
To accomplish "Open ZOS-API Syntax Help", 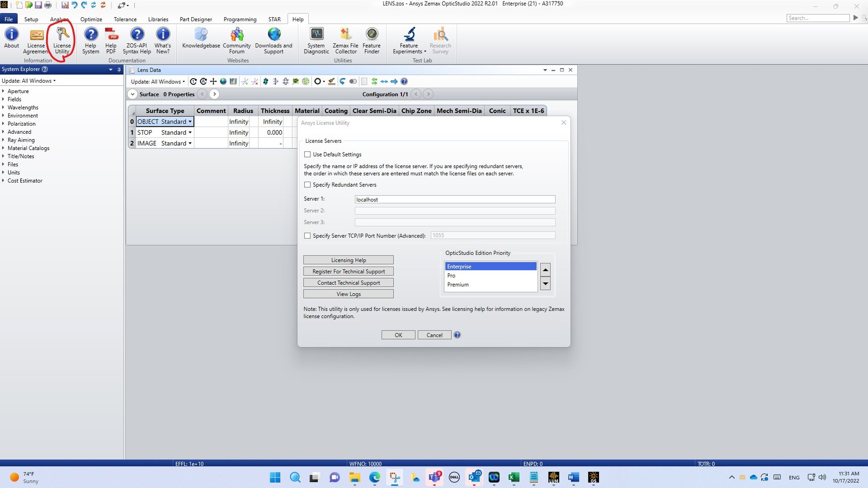I will point(137,40).
